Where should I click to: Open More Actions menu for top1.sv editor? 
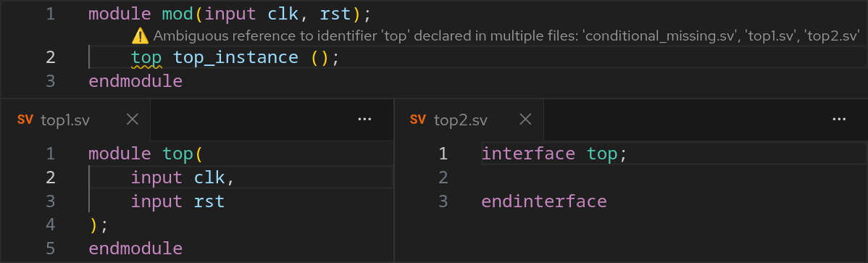(364, 120)
